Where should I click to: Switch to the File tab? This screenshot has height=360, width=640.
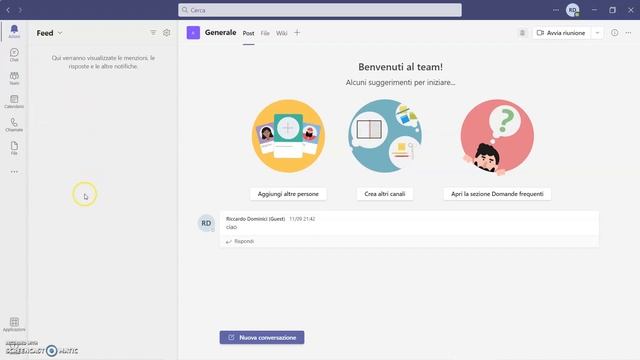tap(265, 33)
